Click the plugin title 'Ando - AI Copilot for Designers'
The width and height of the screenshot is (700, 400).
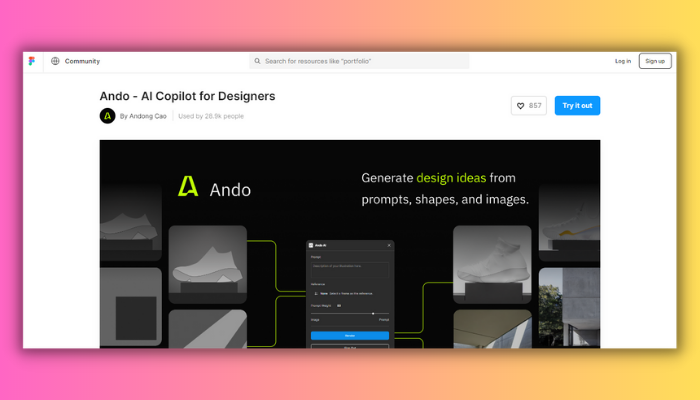click(188, 96)
